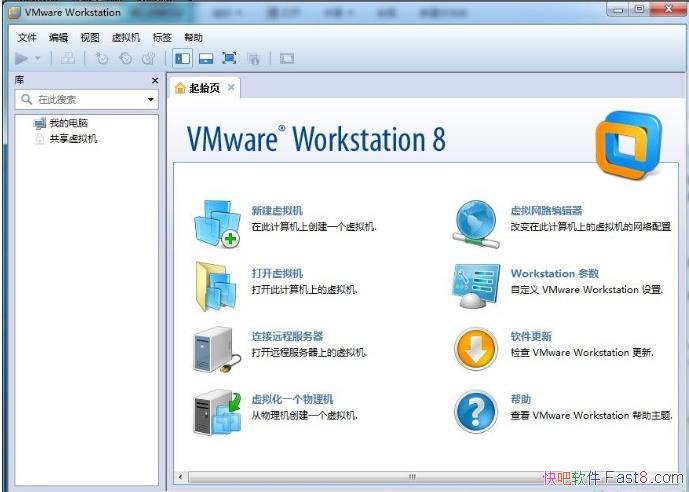Minimize the VMware Workstation window

pyautogui.click(x=619, y=10)
